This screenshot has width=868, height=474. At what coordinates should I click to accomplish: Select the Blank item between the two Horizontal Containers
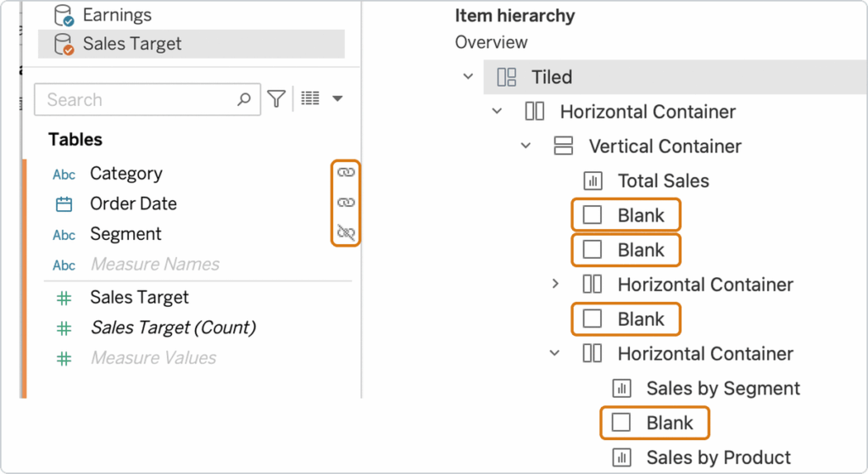coord(626,319)
